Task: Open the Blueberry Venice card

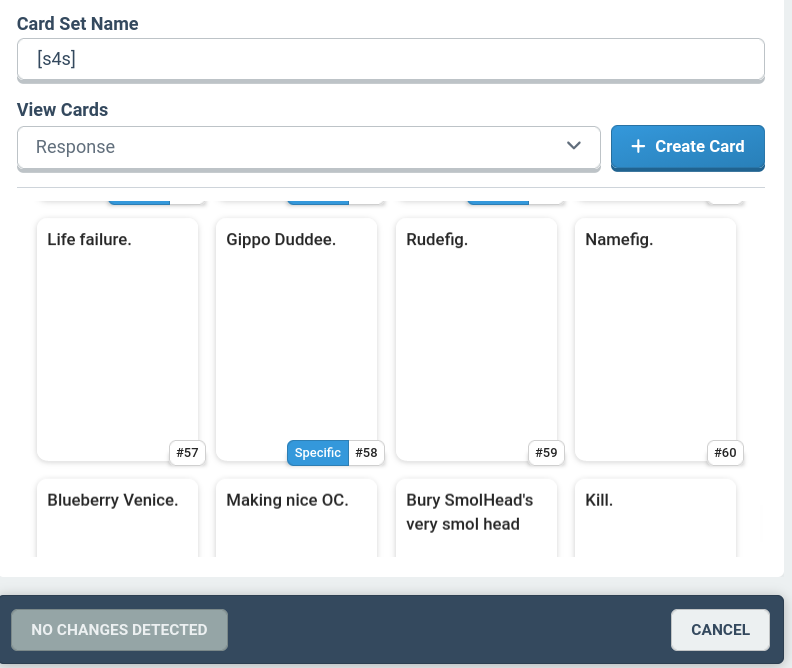Action: [x=118, y=518]
